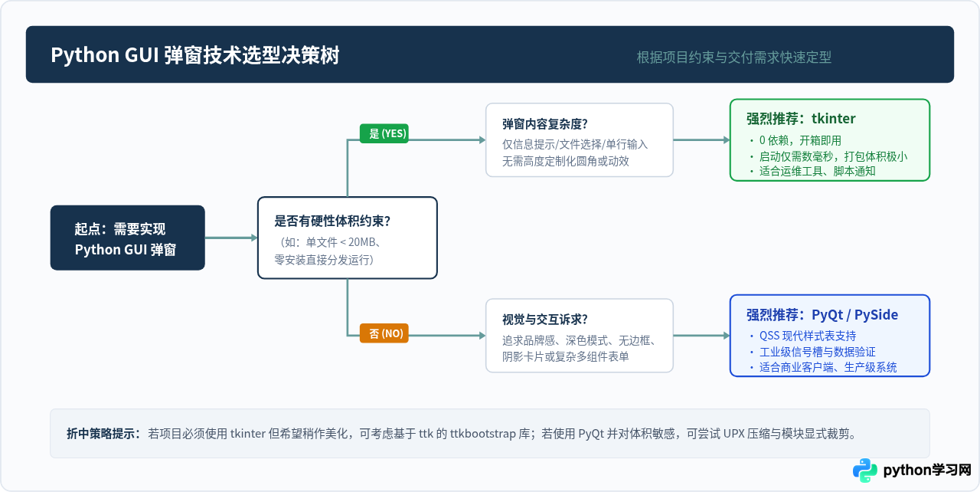Click the decision box "是否有硬性体积约束?"
The image size is (980, 492).
point(348,238)
